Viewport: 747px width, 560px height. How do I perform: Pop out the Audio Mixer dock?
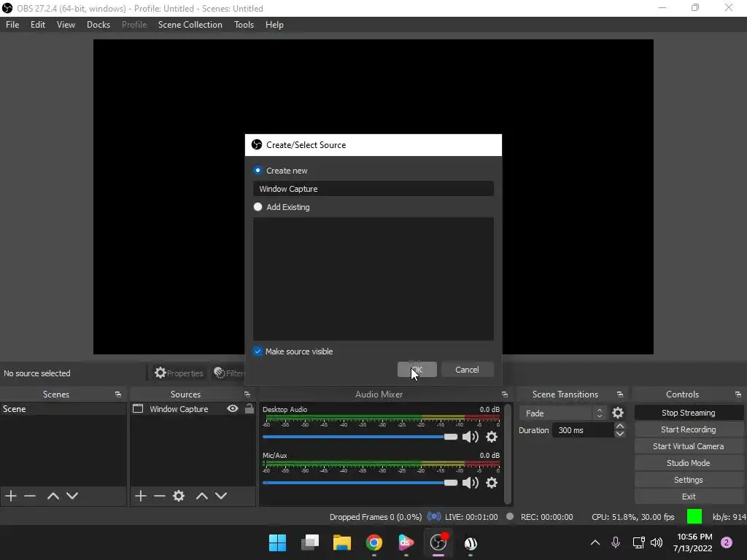505,394
